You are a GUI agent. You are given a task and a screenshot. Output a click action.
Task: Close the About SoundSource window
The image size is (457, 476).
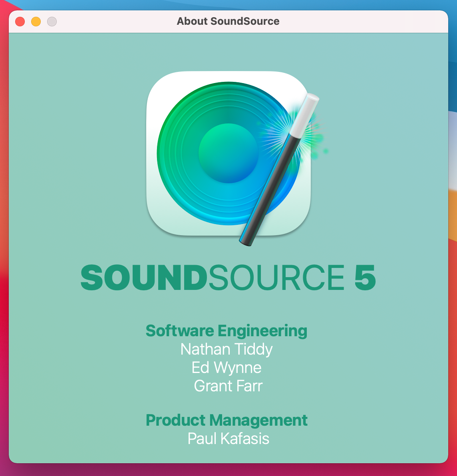[20, 22]
